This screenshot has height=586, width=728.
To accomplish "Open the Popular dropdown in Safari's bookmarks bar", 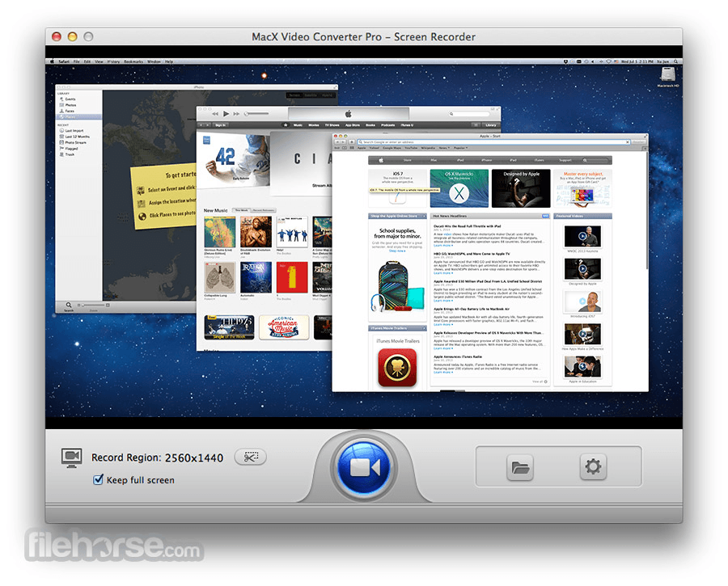I will point(460,148).
